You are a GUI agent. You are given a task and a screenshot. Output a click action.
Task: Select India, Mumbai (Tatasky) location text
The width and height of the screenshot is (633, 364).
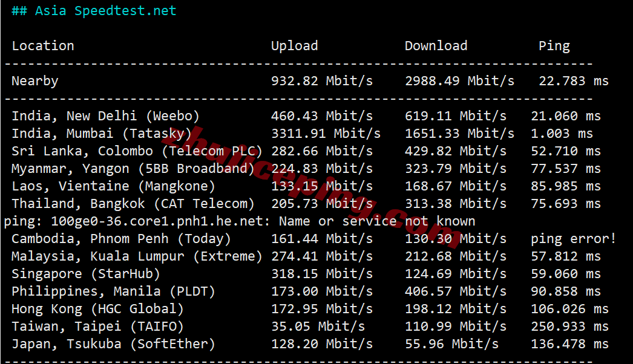pos(101,134)
